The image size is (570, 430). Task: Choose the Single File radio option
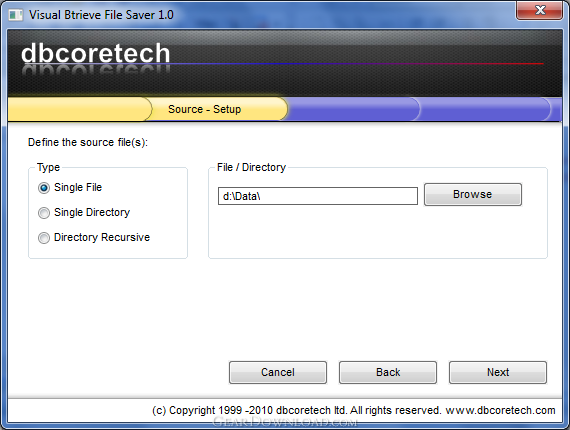44,188
